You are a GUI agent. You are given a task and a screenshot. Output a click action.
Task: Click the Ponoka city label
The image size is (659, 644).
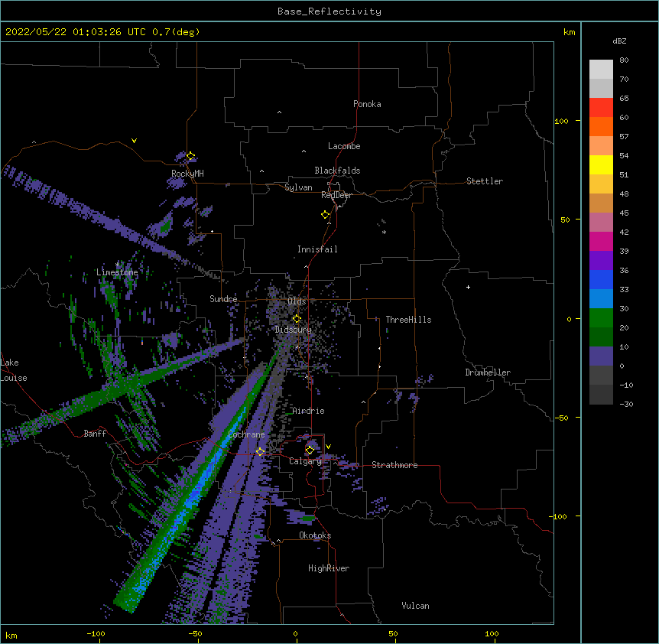coord(367,104)
